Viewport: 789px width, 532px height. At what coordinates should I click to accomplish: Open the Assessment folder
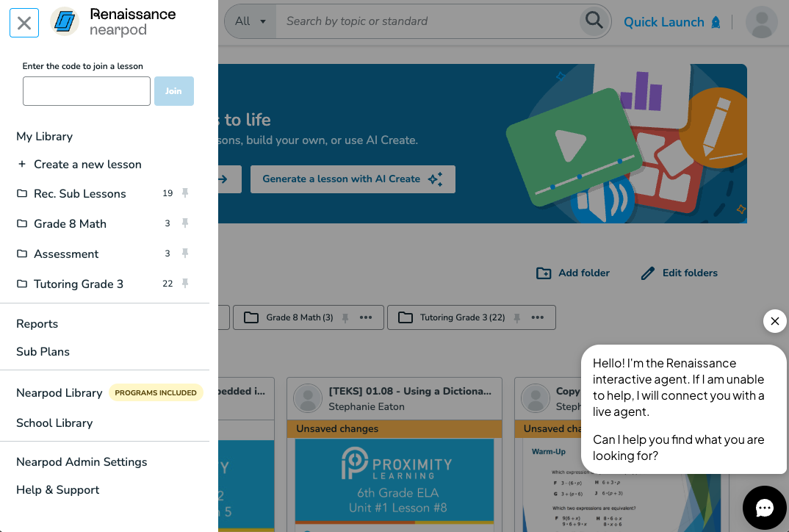click(66, 254)
